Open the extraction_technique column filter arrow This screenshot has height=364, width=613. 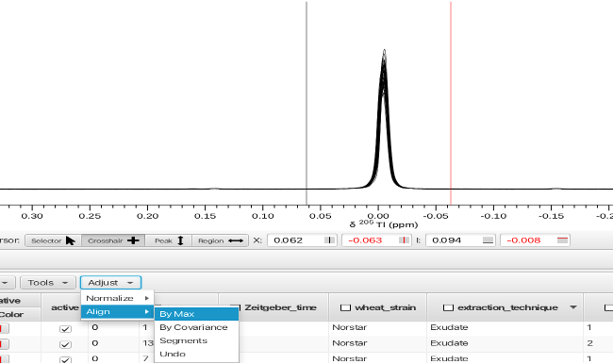tap(573, 307)
